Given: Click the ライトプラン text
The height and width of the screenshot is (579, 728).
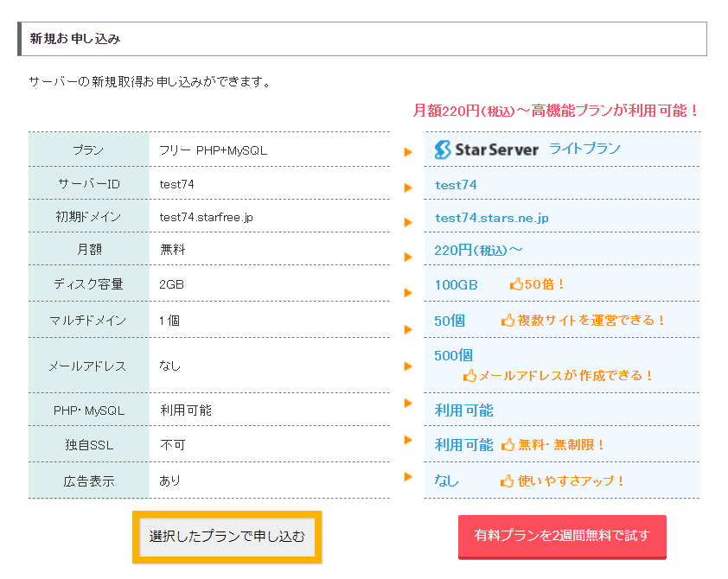Looking at the screenshot, I should (x=585, y=149).
